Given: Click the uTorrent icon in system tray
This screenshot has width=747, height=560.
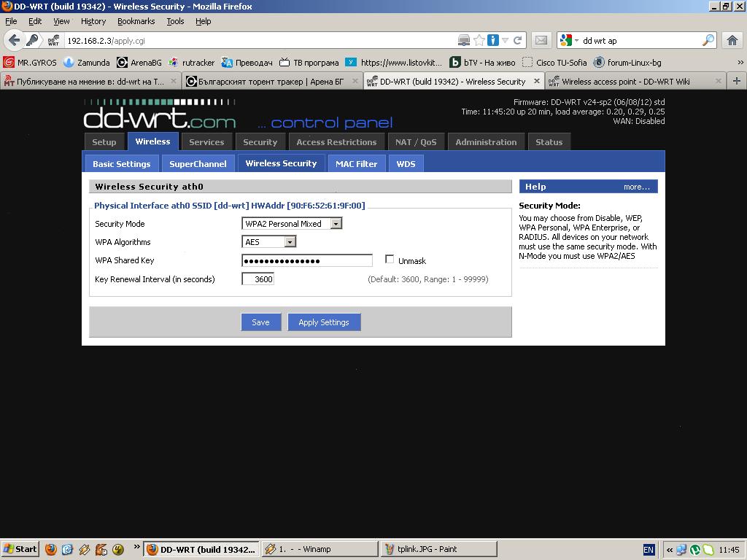Looking at the screenshot, I should click(695, 550).
